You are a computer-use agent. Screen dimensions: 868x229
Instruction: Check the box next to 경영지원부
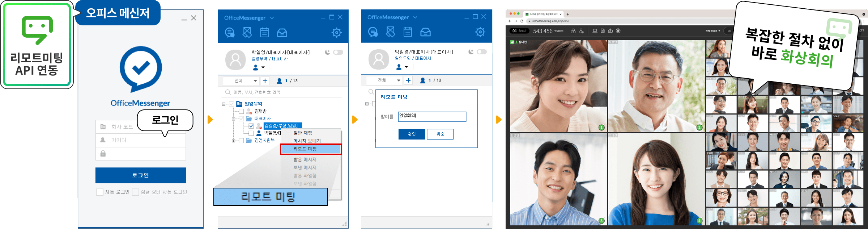[241, 141]
